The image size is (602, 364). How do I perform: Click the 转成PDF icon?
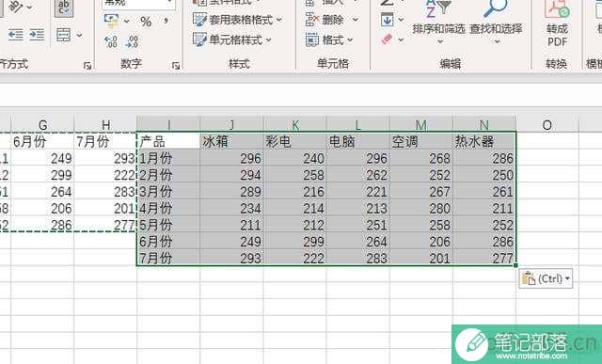pyautogui.click(x=557, y=23)
